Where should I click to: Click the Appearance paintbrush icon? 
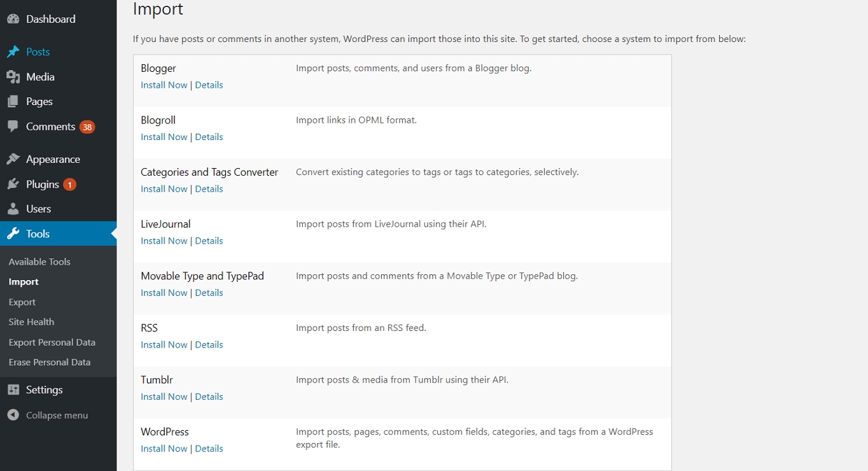pyautogui.click(x=13, y=159)
